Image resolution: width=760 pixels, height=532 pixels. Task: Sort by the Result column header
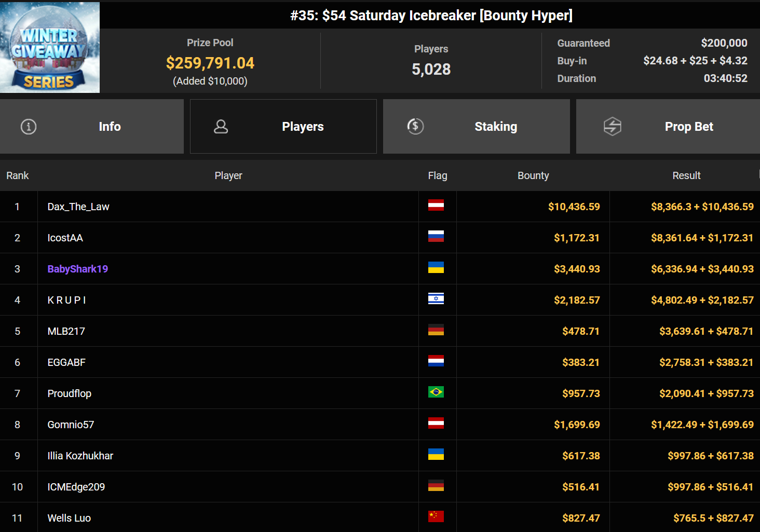(x=686, y=175)
